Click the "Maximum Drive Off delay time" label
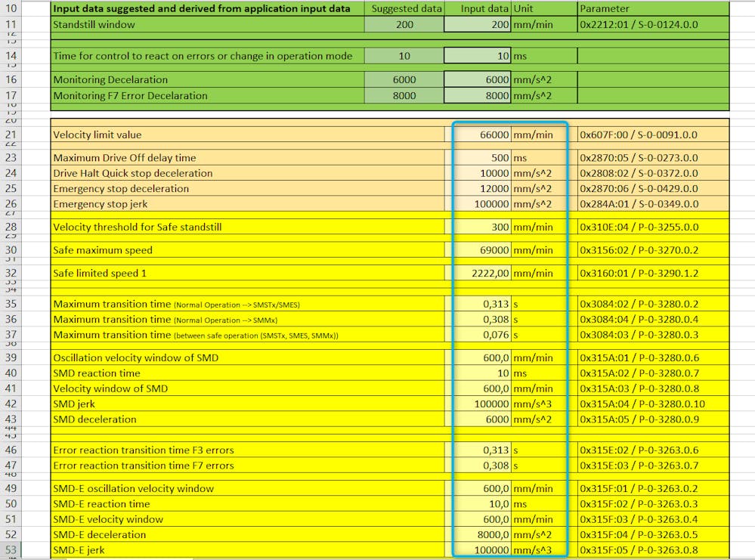Screen dimensions: 755x560 (x=247, y=158)
